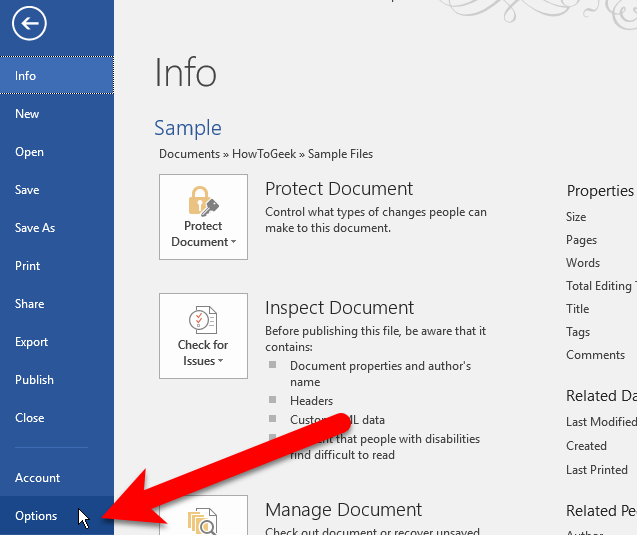Viewport: 637px width, 535px height.
Task: Click the Manage Document icon
Action: [203, 518]
